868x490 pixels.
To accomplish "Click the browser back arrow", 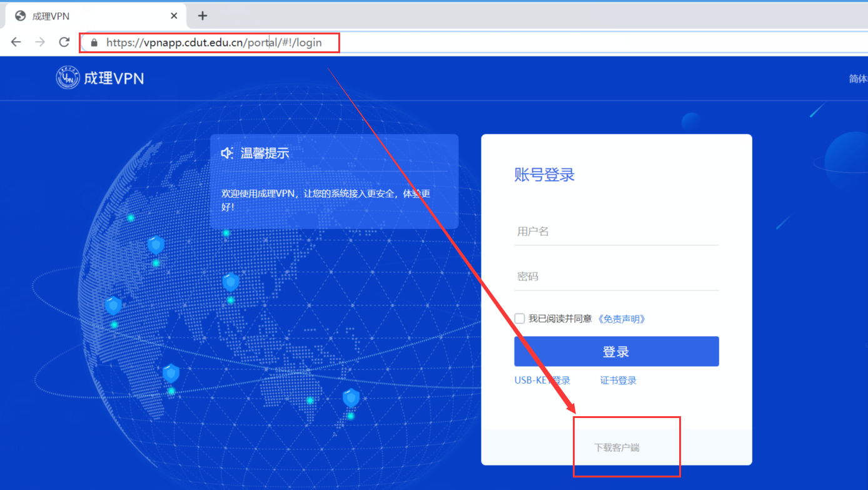I will 16,42.
